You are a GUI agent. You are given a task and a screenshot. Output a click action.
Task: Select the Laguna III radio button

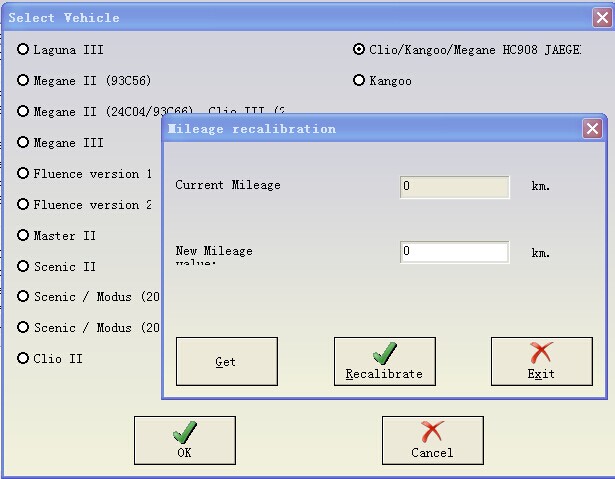coord(24,49)
